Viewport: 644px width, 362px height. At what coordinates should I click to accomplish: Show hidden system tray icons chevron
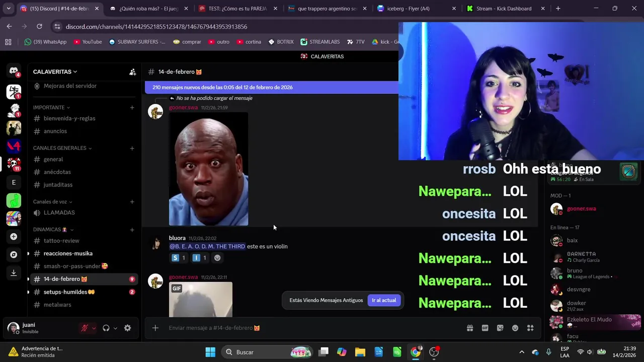coord(522,352)
